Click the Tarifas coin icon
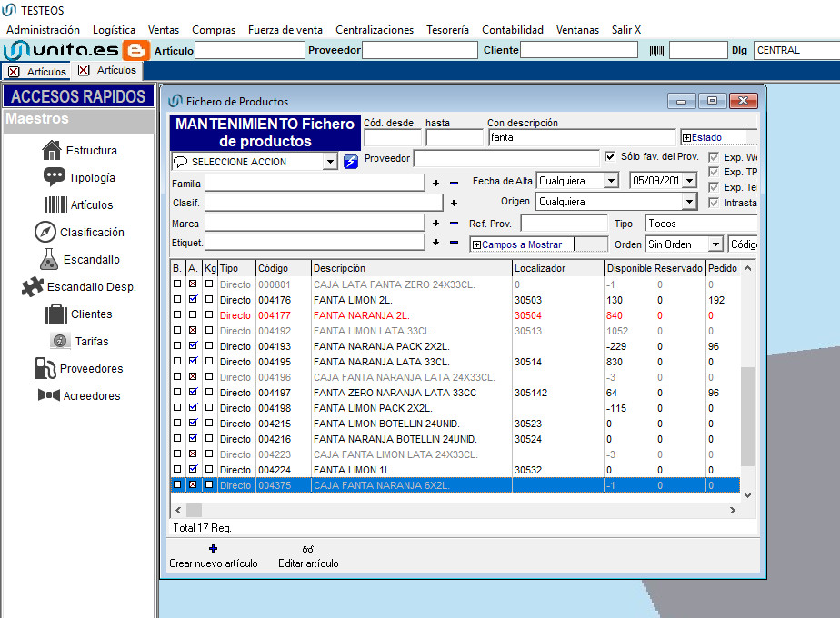This screenshot has height=618, width=840. pos(60,341)
